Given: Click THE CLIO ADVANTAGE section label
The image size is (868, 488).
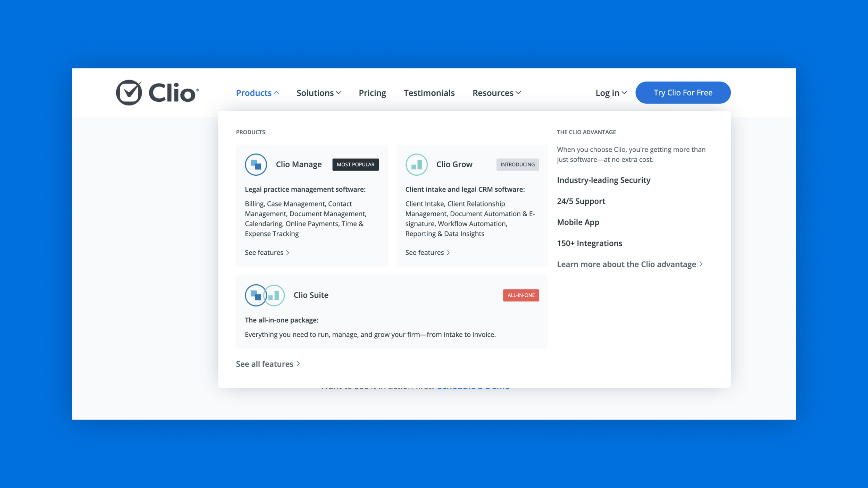Looking at the screenshot, I should 586,132.
